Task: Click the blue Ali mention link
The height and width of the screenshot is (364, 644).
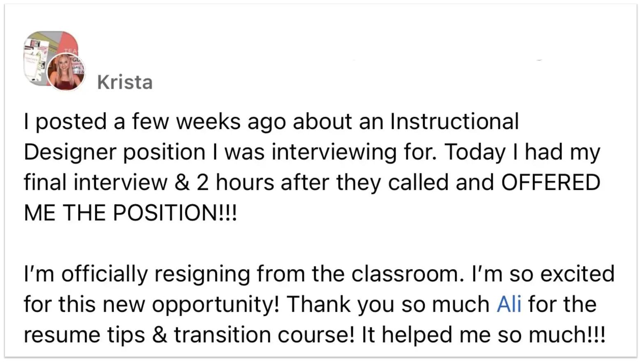Action: pyautogui.click(x=509, y=304)
